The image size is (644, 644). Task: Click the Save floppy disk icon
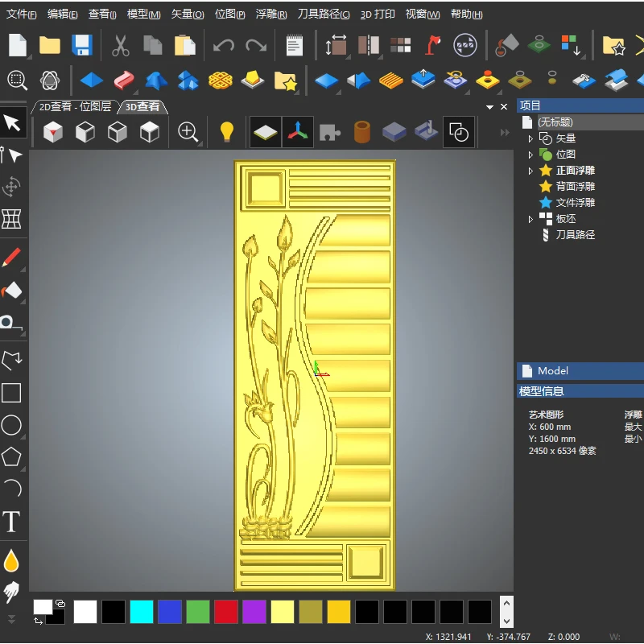(x=81, y=45)
